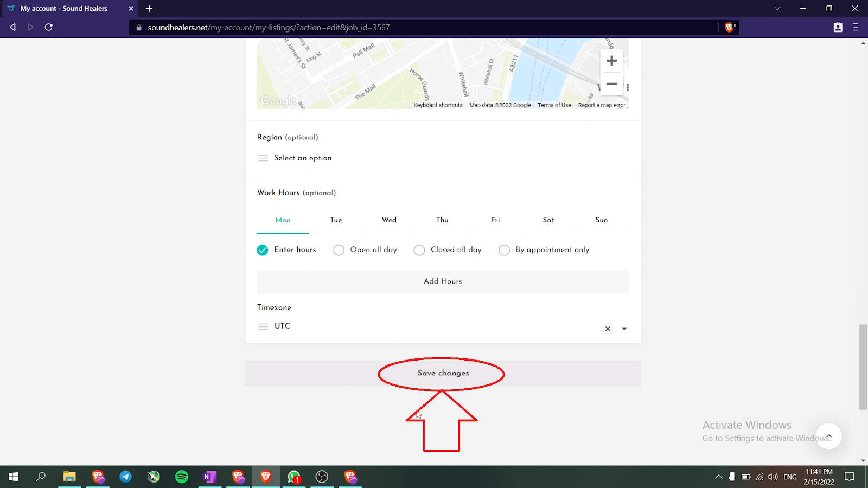Click the Add Hours button

443,281
